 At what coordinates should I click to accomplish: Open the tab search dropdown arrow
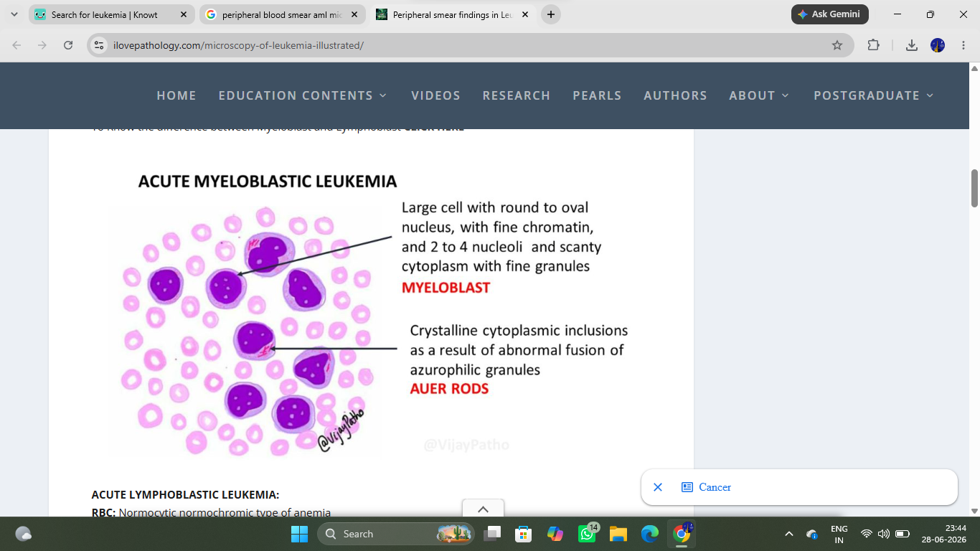point(14,14)
